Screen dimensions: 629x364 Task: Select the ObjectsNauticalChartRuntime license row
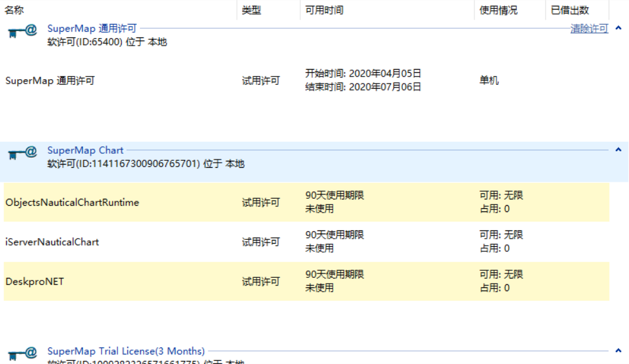tap(72, 203)
